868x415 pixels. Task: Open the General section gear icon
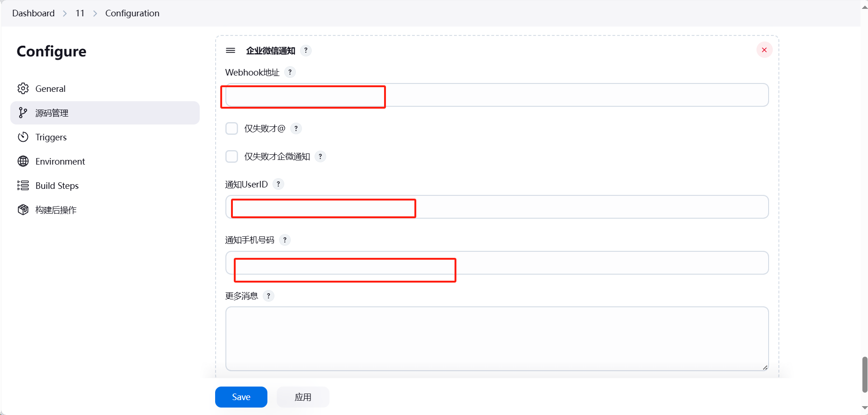[23, 89]
